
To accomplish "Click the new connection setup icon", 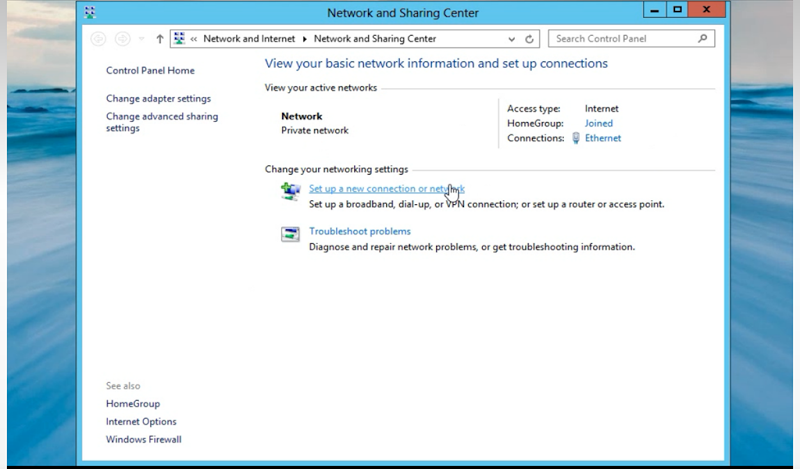I will (291, 192).
